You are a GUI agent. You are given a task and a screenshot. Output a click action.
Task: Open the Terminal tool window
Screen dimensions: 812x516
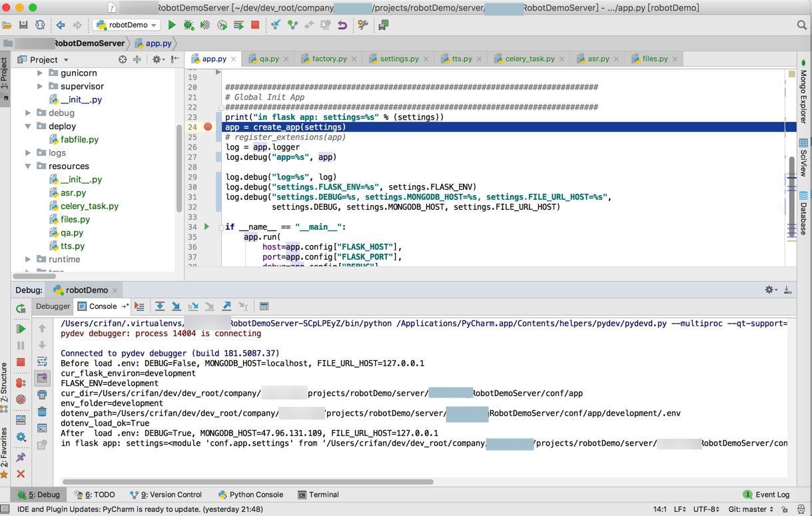(x=318, y=495)
